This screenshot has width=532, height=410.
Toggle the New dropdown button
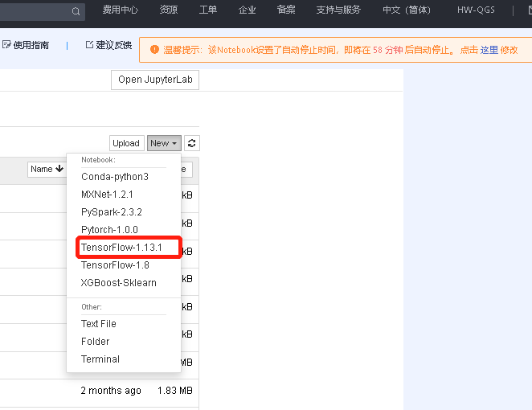pos(164,143)
